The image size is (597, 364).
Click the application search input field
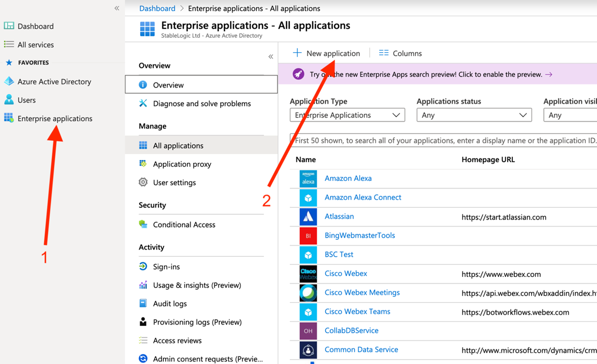(443, 140)
